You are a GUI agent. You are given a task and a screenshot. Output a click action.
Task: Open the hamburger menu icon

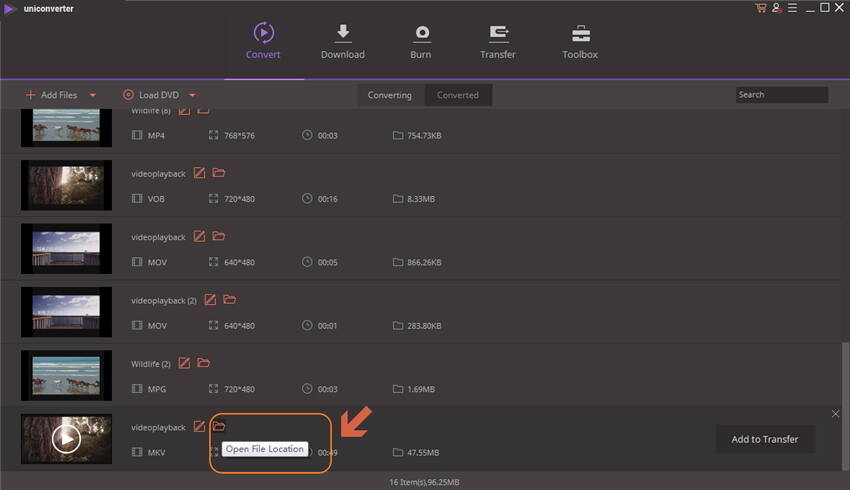tap(793, 8)
